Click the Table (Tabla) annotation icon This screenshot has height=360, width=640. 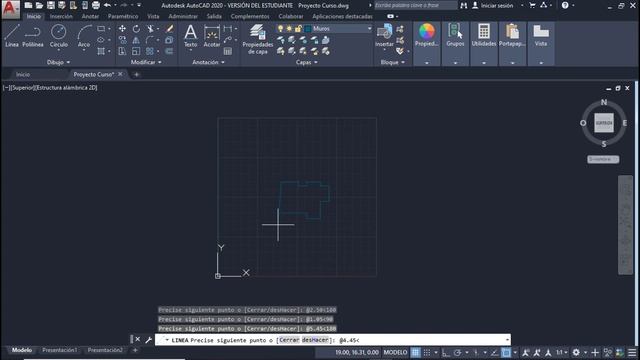[x=228, y=51]
